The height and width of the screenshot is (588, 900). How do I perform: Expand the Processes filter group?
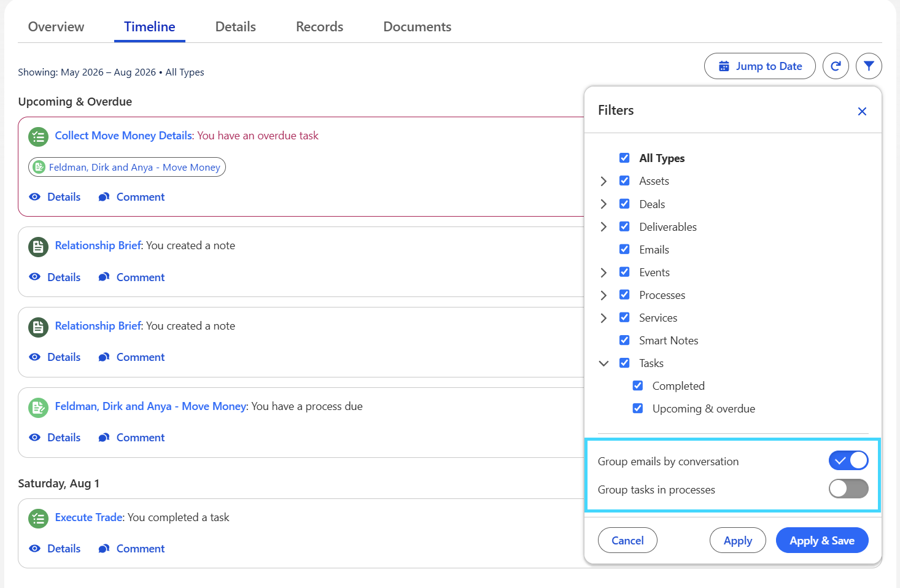tap(603, 295)
